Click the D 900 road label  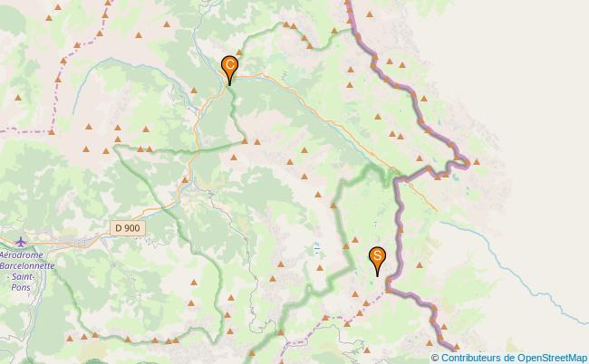[128, 228]
